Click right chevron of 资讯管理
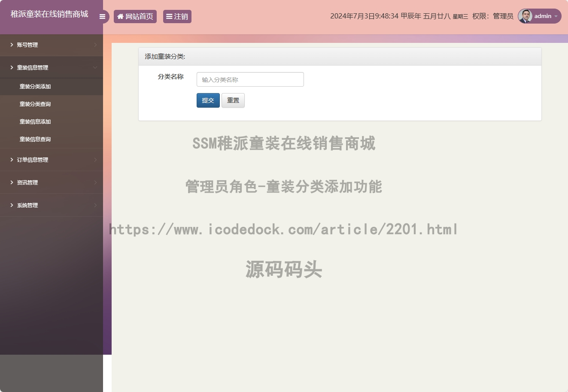 (x=95, y=182)
